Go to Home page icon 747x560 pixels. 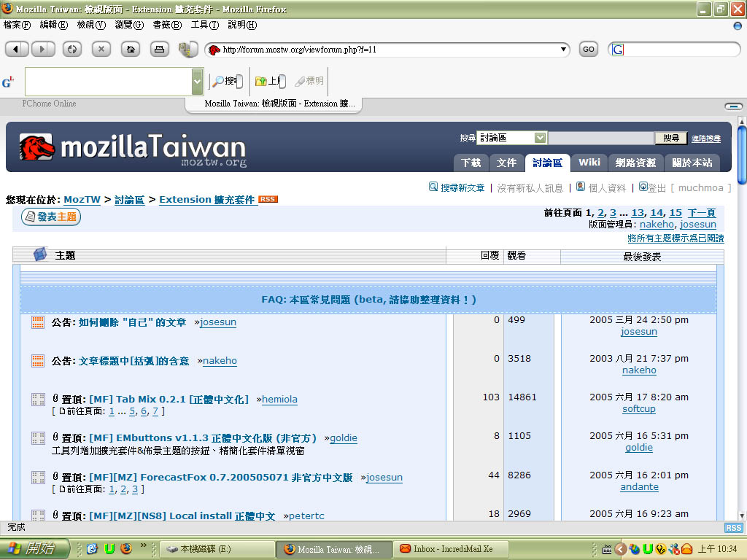click(130, 49)
